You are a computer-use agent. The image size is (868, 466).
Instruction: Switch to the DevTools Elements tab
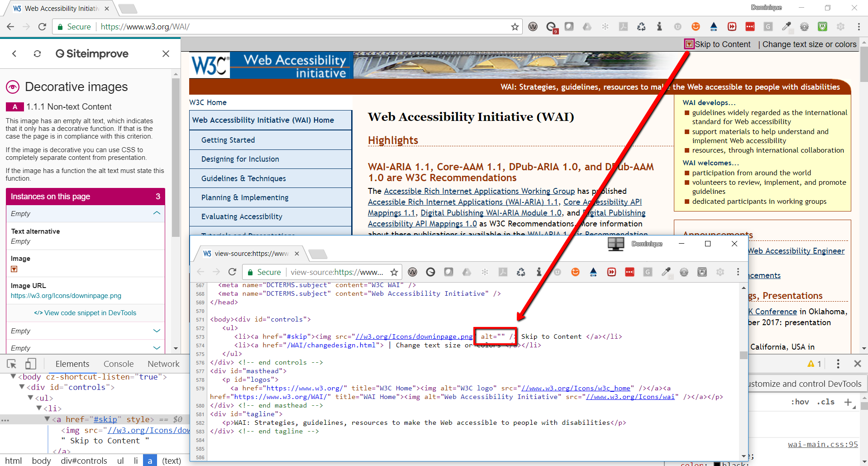coord(72,364)
